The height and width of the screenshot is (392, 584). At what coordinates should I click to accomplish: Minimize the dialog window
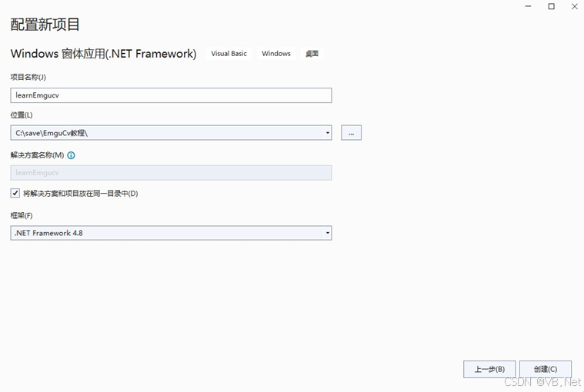click(x=528, y=6)
